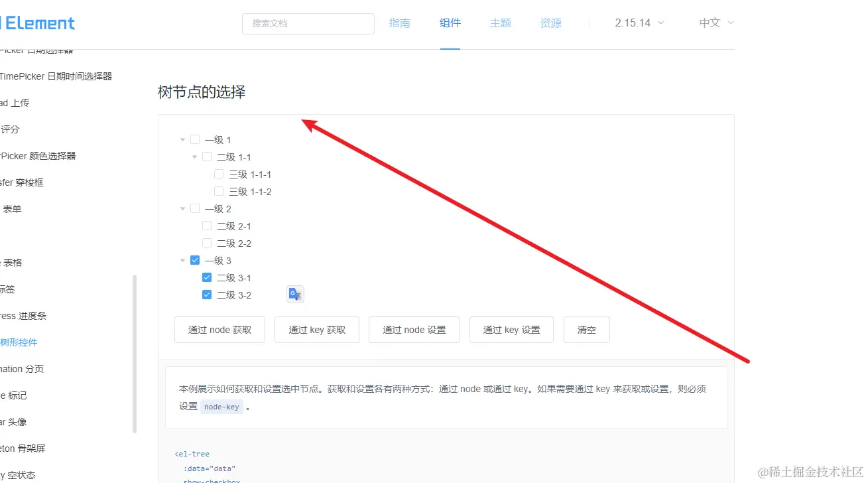
Task: Open the 组件 nav tab
Action: [450, 23]
